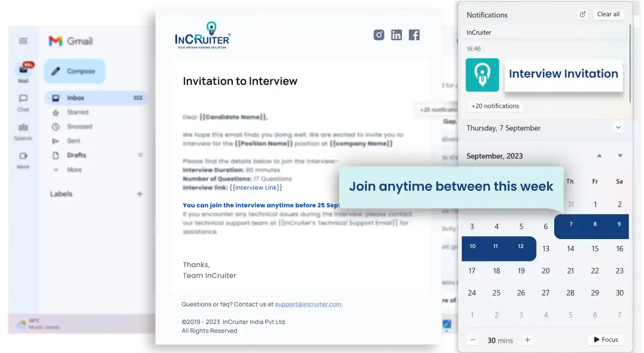Image resolution: width=644 pixels, height=353 pixels.
Task: Open the support@incruiter.com email link
Action: [x=308, y=304]
